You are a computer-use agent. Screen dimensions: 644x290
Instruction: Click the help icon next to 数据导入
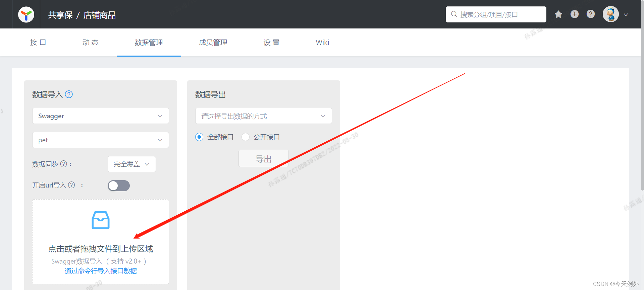point(69,94)
